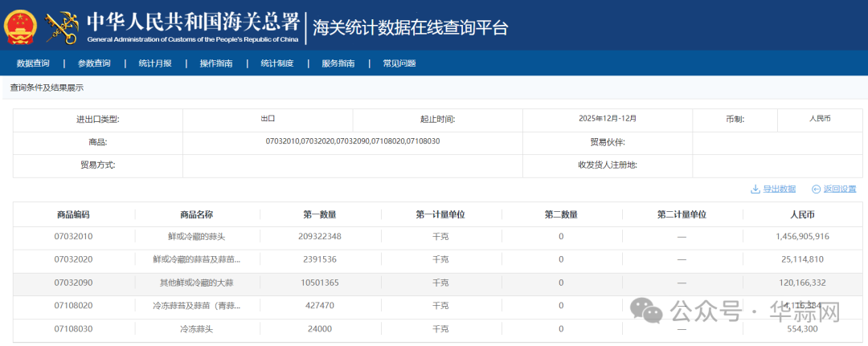Click the national emblem icon in header

coord(20,26)
